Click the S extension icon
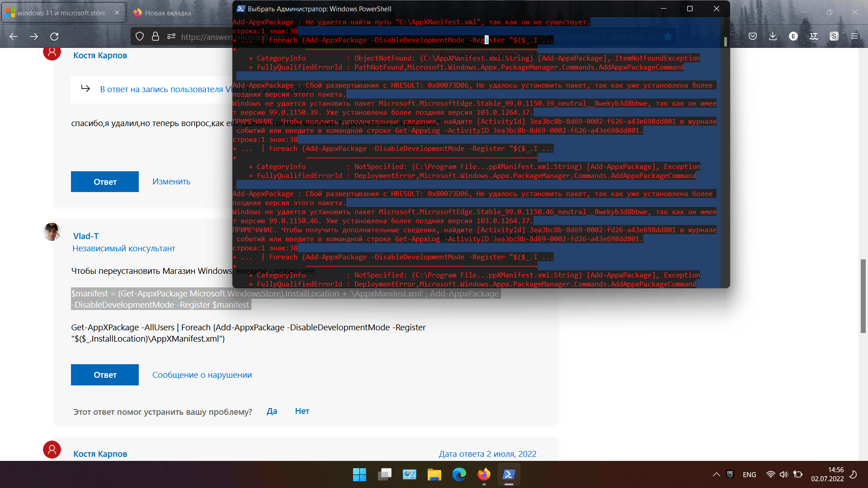Viewport: 868px width, 488px height. (834, 37)
